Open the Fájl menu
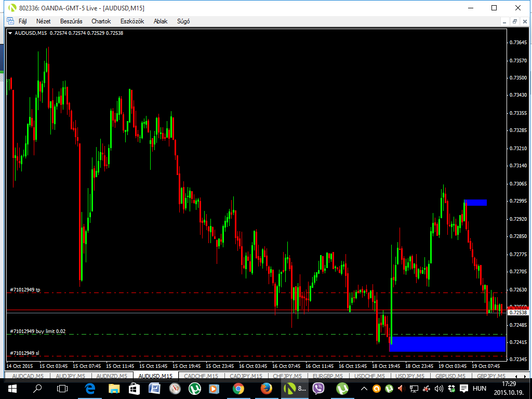 pos(22,21)
